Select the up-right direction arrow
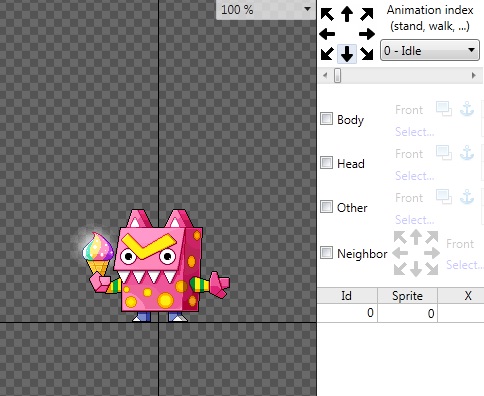Image resolution: width=484 pixels, height=396 pixels. pos(367,14)
